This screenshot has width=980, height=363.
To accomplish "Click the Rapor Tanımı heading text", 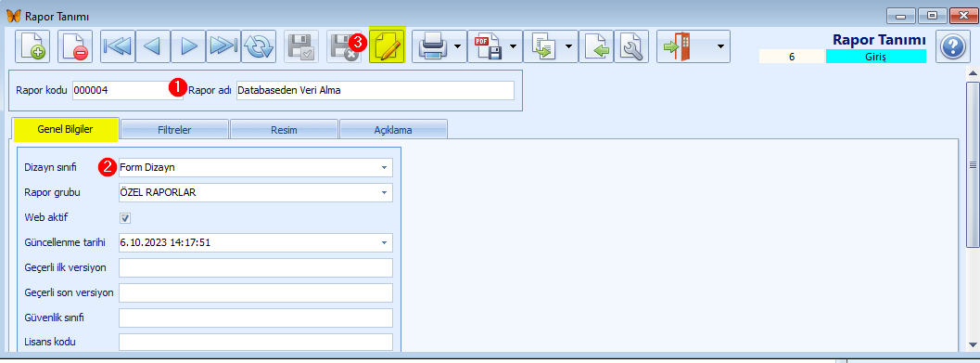I will point(879,40).
